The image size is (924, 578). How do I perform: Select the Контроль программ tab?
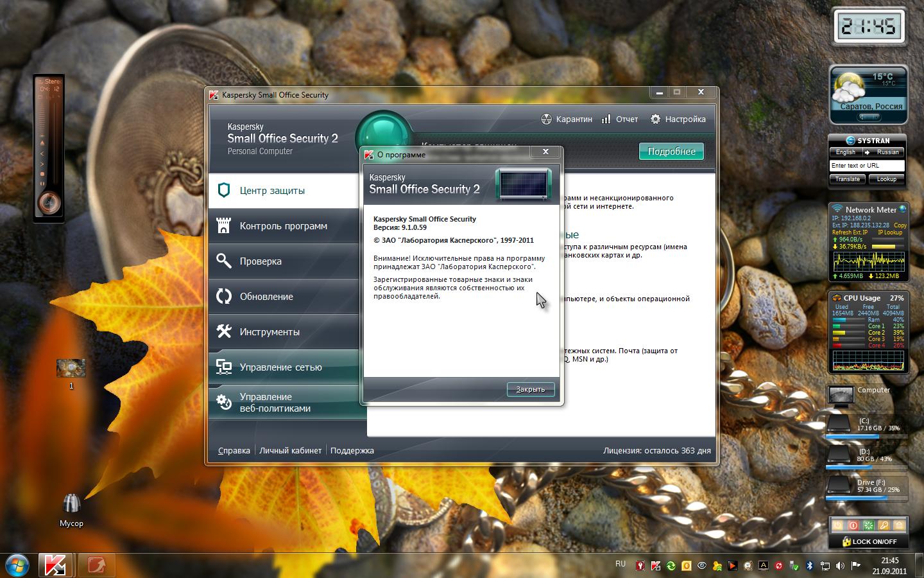point(284,226)
